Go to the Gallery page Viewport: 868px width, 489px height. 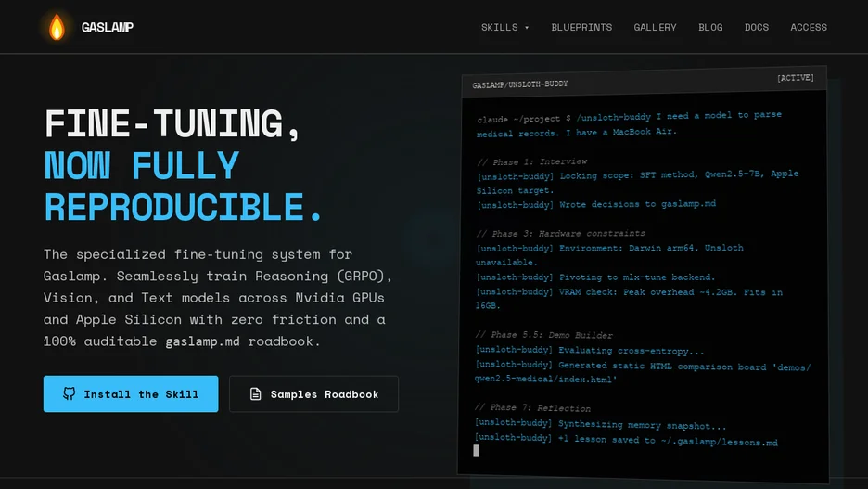pos(655,27)
